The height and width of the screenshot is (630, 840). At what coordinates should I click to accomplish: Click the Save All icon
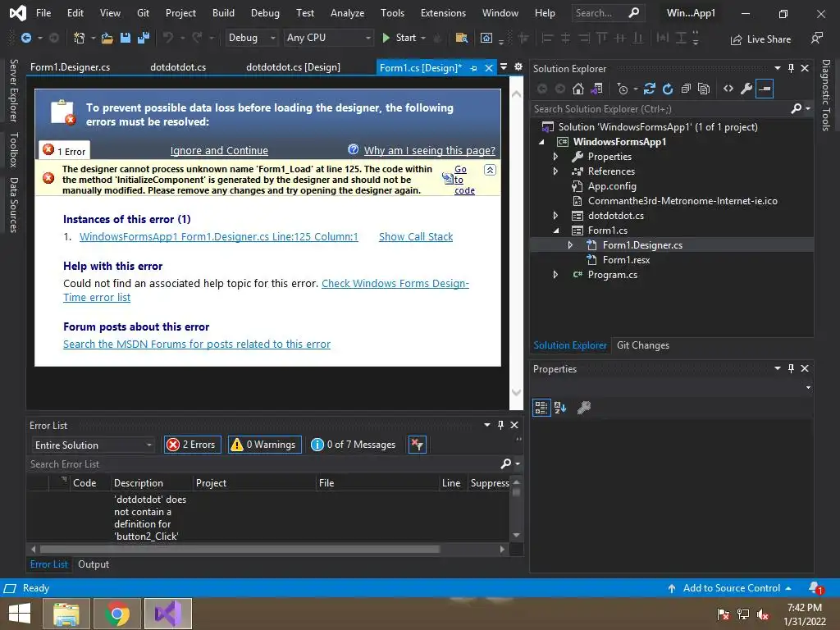(x=143, y=38)
